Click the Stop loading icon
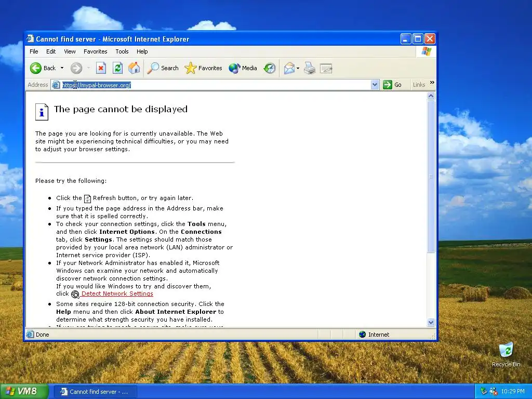 point(101,68)
